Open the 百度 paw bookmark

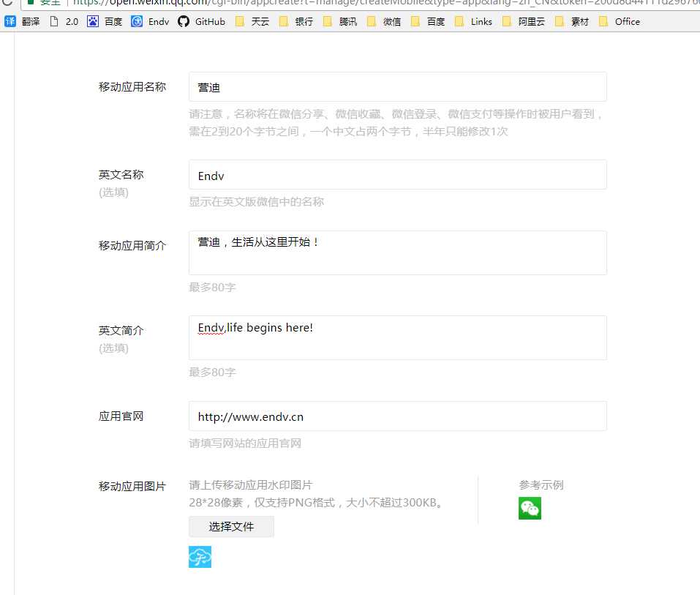(105, 21)
